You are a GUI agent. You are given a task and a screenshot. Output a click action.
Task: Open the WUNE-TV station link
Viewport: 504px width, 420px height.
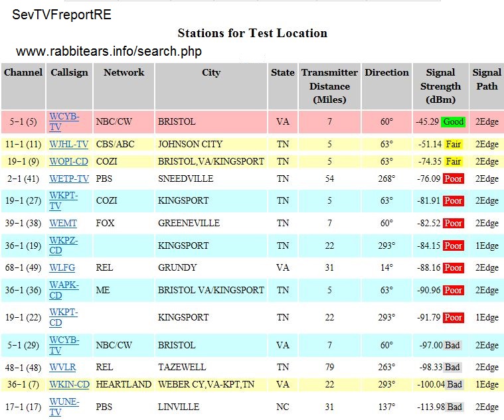(x=64, y=407)
